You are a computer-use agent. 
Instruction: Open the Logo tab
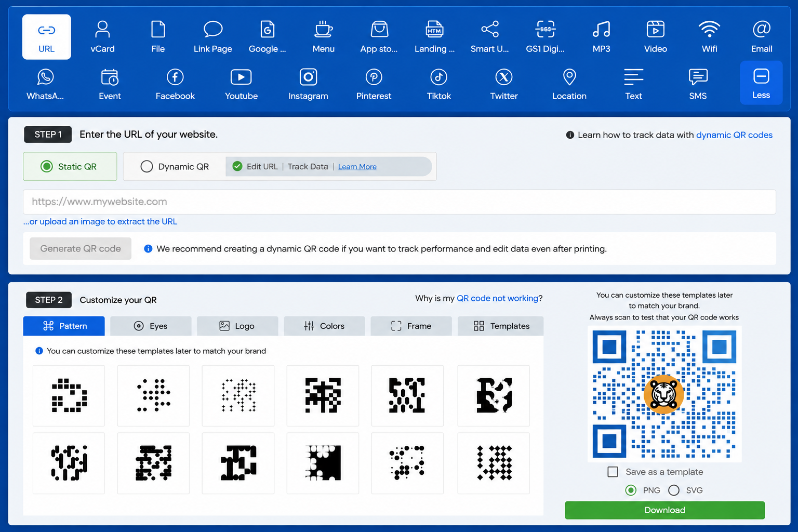[x=237, y=326]
